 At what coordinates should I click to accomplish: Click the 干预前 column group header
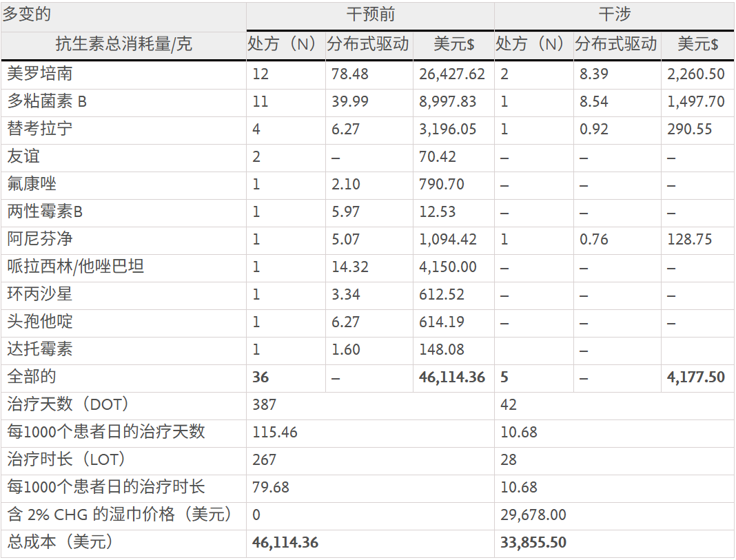370,15
